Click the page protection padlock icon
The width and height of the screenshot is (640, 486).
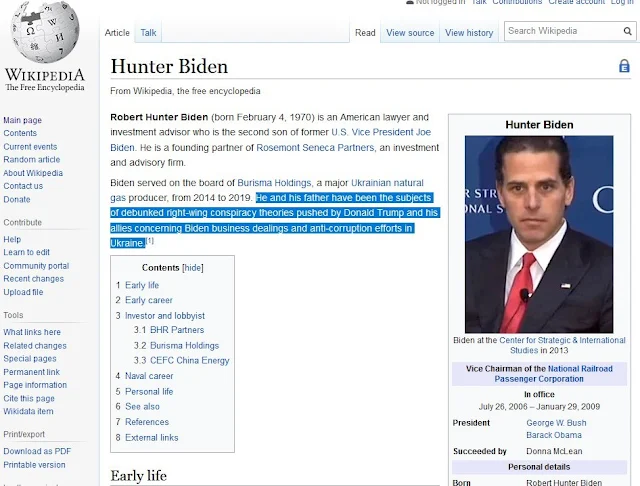click(624, 66)
